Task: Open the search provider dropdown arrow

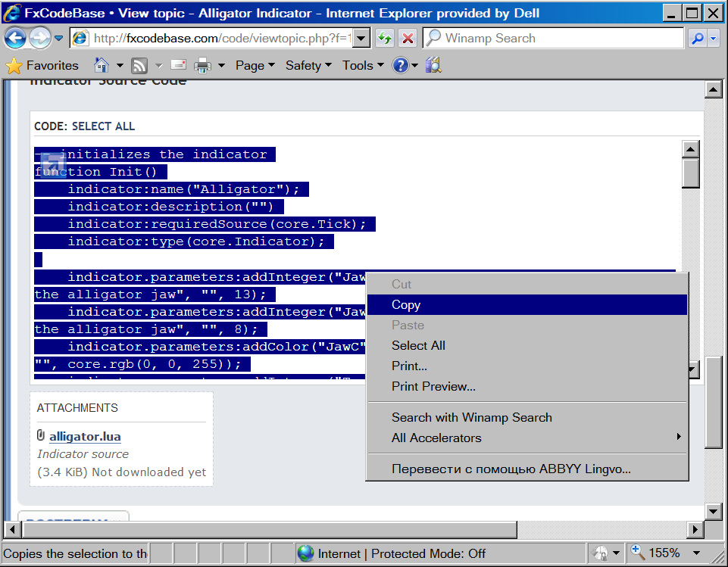Action: click(714, 38)
